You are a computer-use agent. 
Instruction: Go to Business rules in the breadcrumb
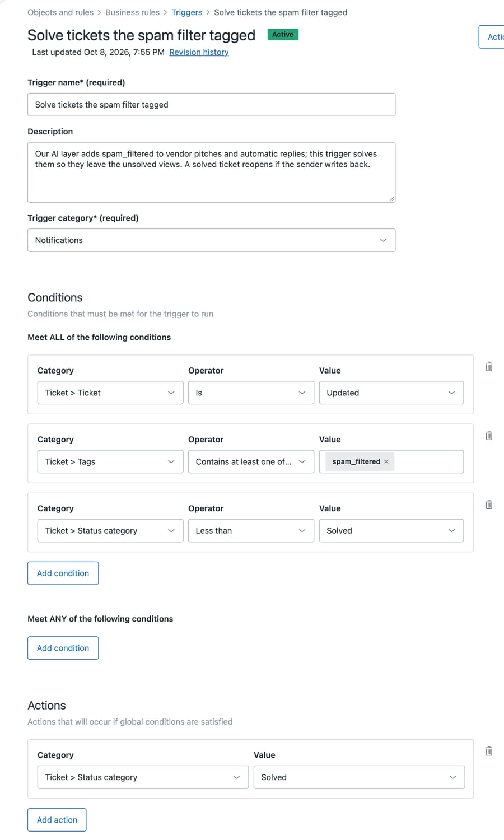(132, 12)
